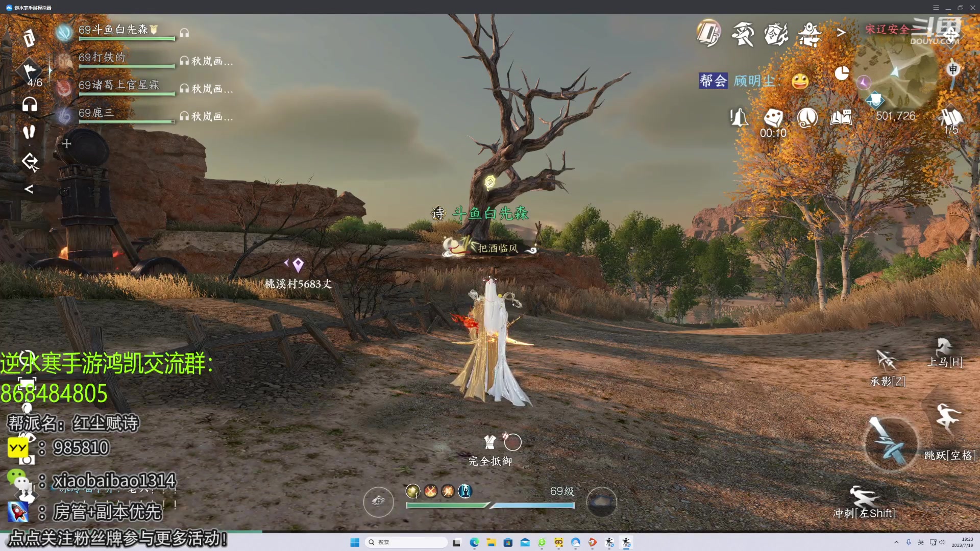Screen dimensions: 980x551
Task: Click the player health bar
Action: click(x=447, y=506)
